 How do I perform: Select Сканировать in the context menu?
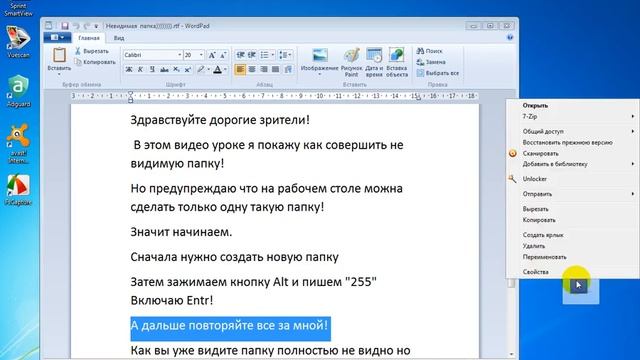573,153
